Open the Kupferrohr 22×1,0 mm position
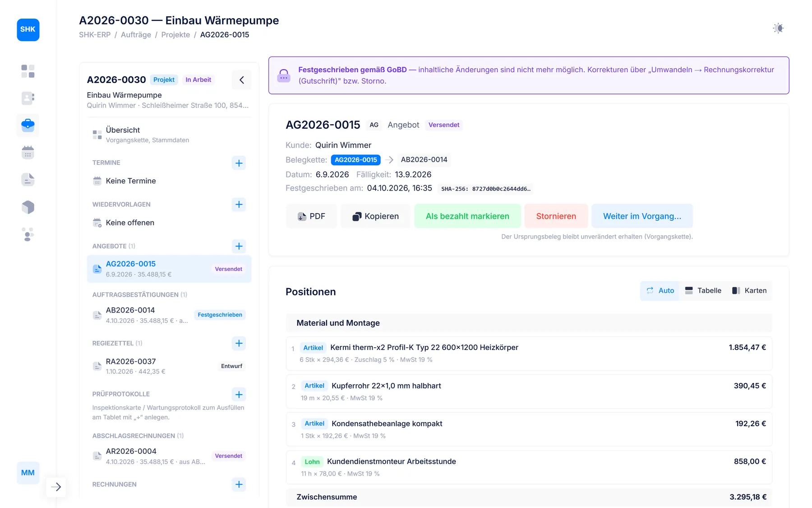 pos(529,391)
